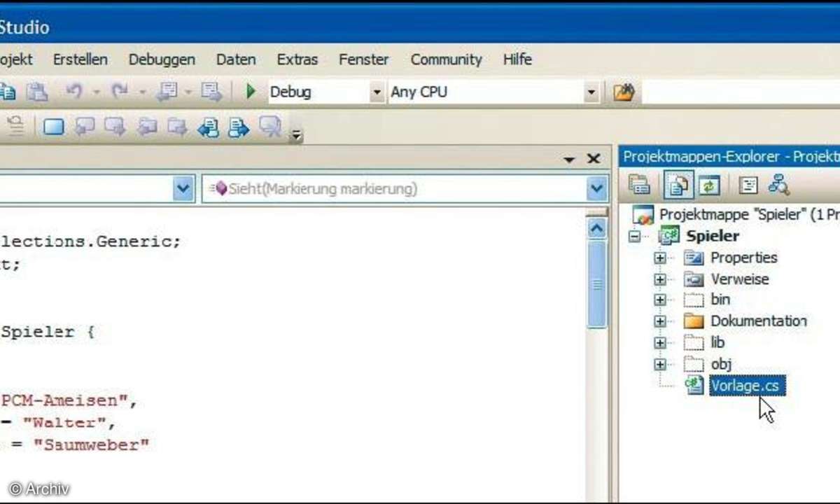Click the search combo field beside Find in Files

point(741,92)
